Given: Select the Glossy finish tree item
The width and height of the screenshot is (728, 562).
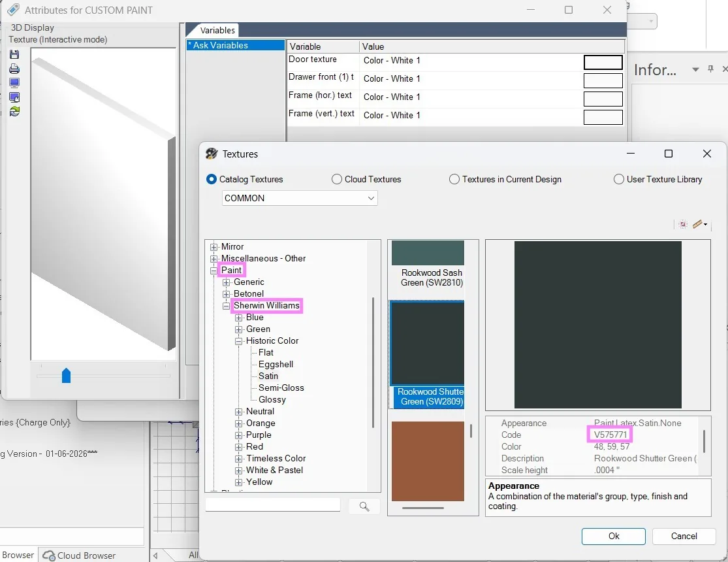Looking at the screenshot, I should click(x=272, y=400).
